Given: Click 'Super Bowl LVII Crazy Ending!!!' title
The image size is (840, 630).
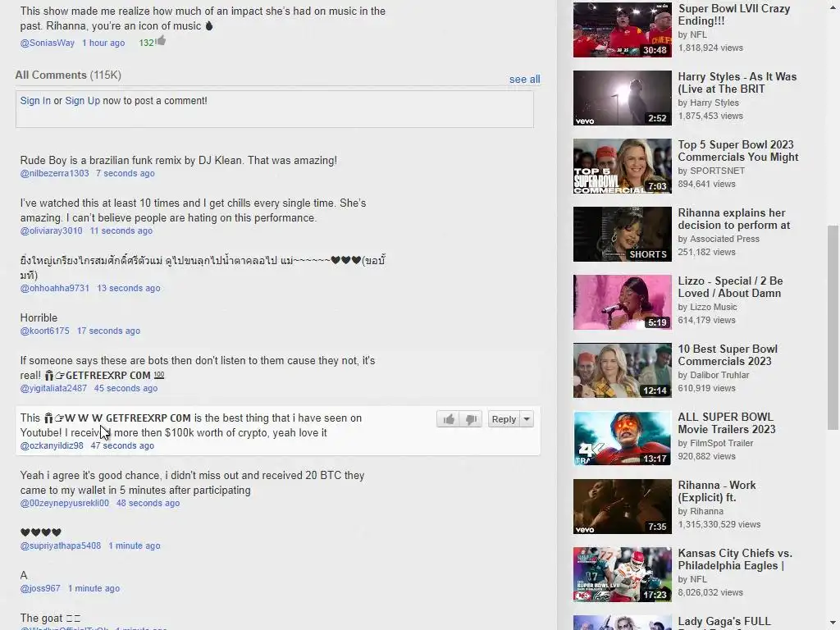Looking at the screenshot, I should [734, 15].
